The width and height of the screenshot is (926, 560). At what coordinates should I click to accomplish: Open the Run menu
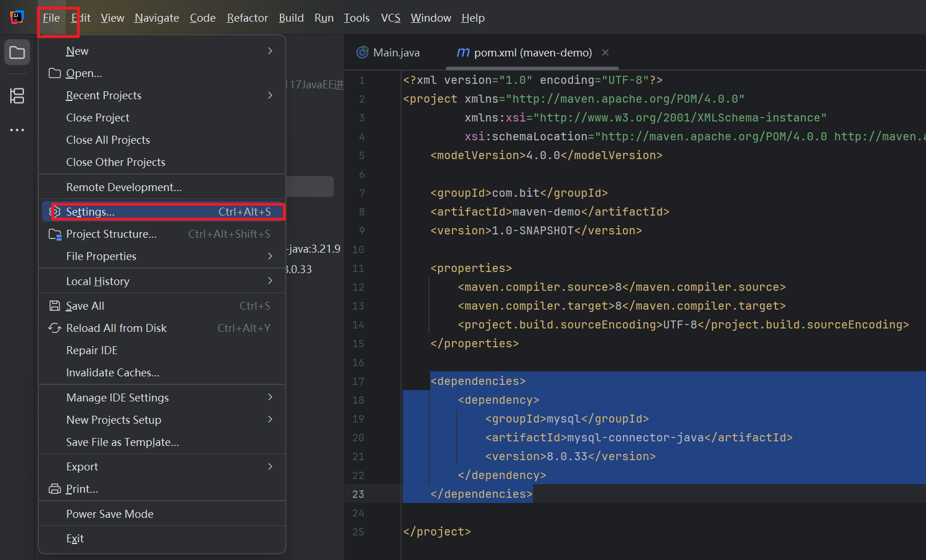coord(324,18)
